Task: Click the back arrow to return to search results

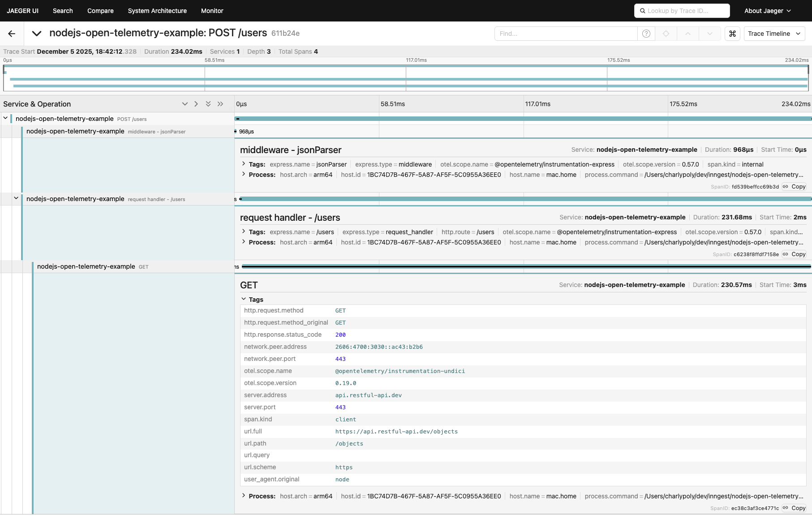Action: tap(11, 34)
